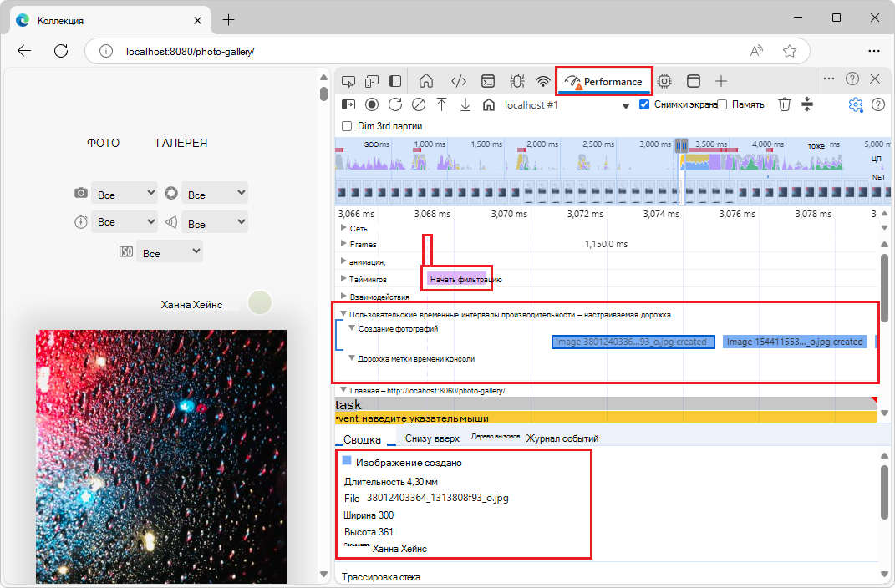Select the task bar in main thread
Image resolution: width=895 pixels, height=588 pixels.
coord(606,403)
